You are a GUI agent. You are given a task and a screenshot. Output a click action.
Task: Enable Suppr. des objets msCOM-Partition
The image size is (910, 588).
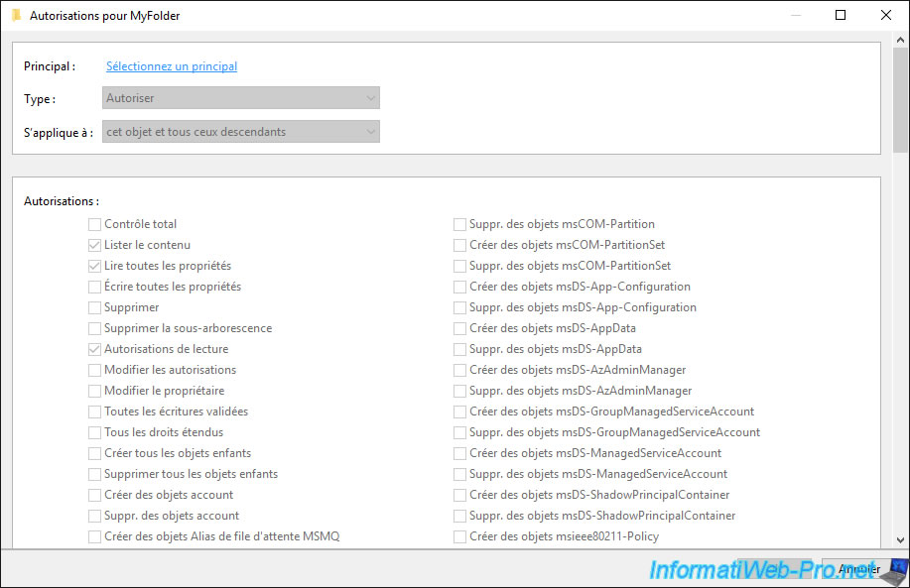point(459,224)
